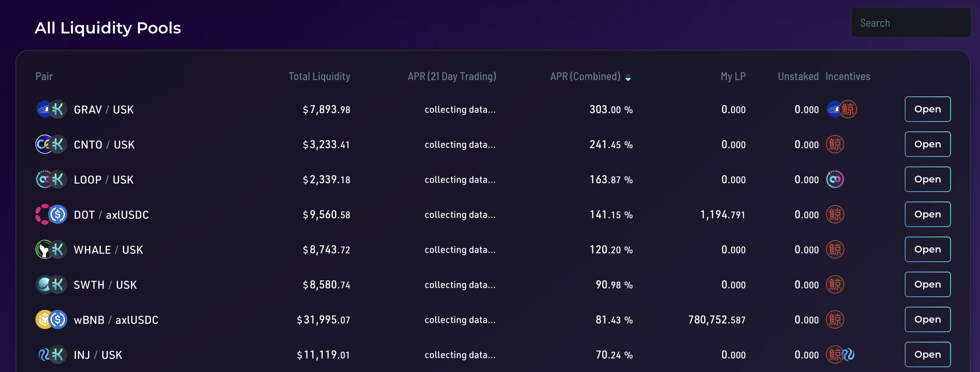Open the wBNB / axlUSDC pool
Viewport: 980px width, 372px height.
(927, 319)
